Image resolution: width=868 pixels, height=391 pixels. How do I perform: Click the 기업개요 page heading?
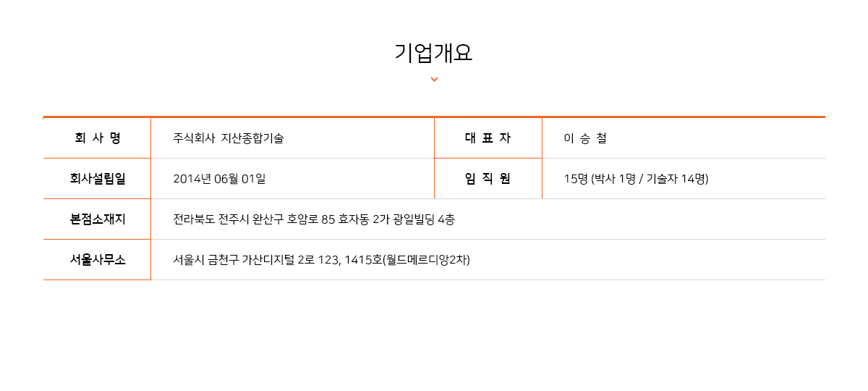coord(433,53)
